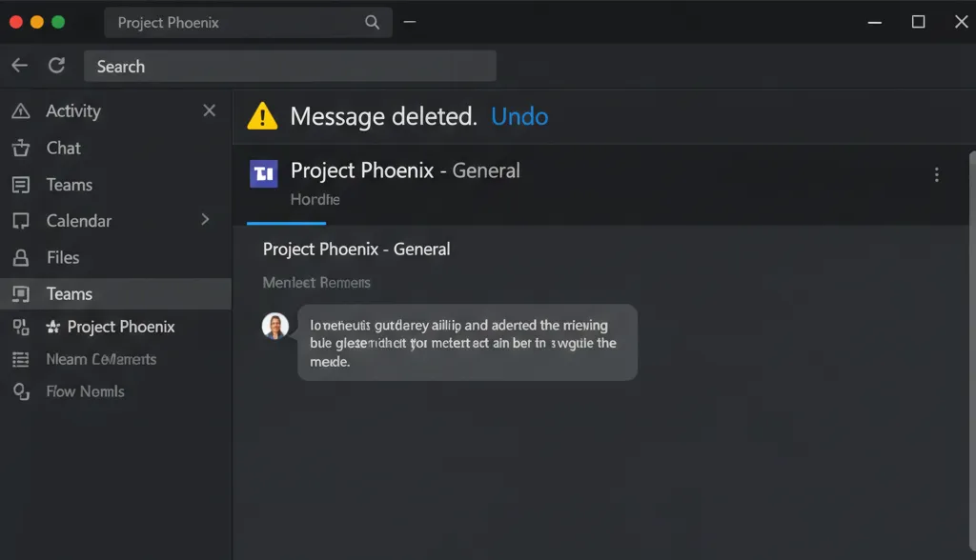Undo the deleted message

pos(519,117)
